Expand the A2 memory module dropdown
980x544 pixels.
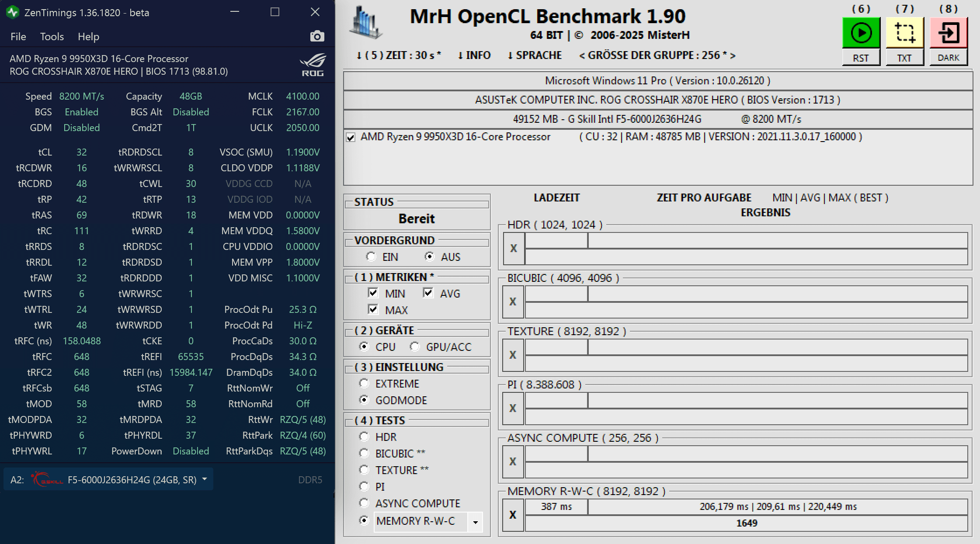205,479
